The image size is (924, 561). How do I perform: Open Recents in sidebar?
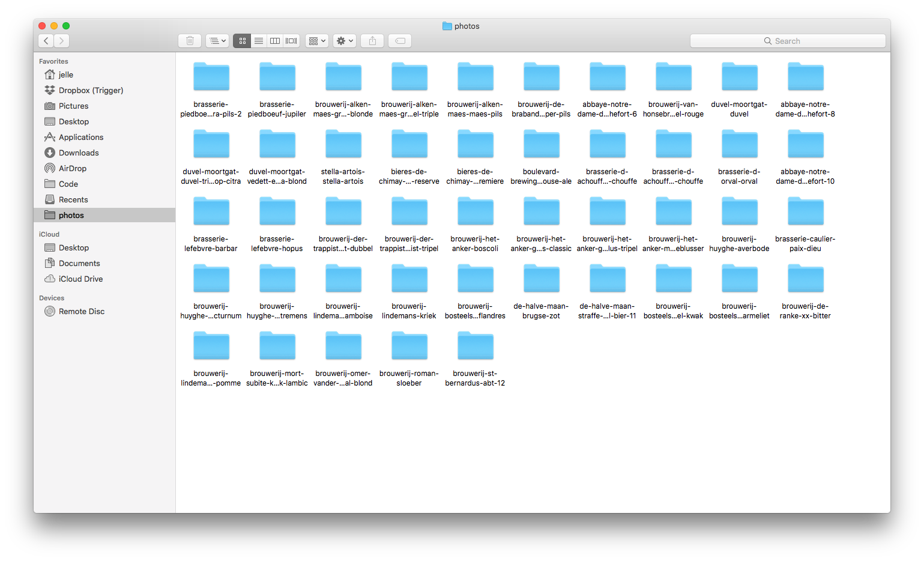tap(104, 199)
